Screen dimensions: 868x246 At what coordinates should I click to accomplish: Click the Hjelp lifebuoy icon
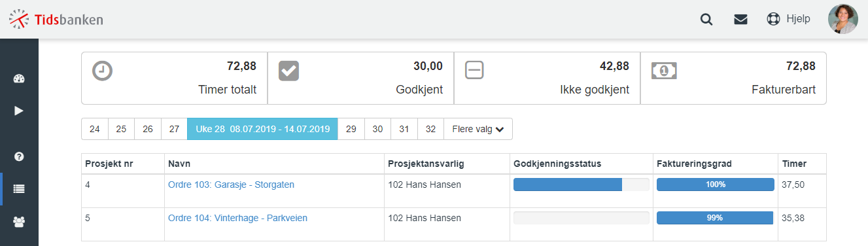[x=773, y=19]
